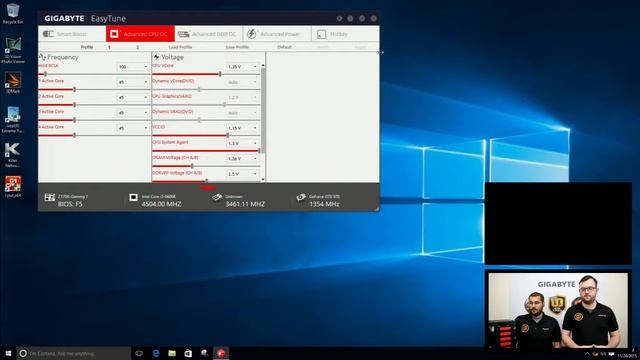Click the Advanced CPU OC chip icon

pos(115,34)
